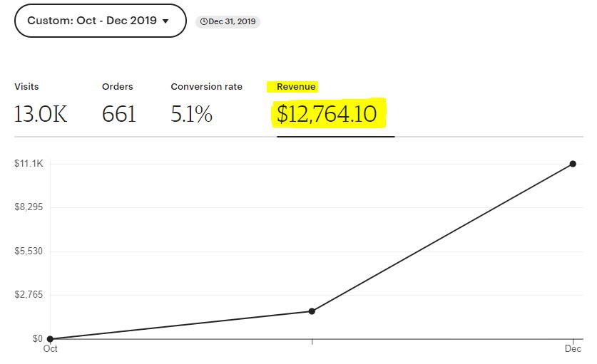Select the Dec 31, 2019 date badge

point(228,22)
